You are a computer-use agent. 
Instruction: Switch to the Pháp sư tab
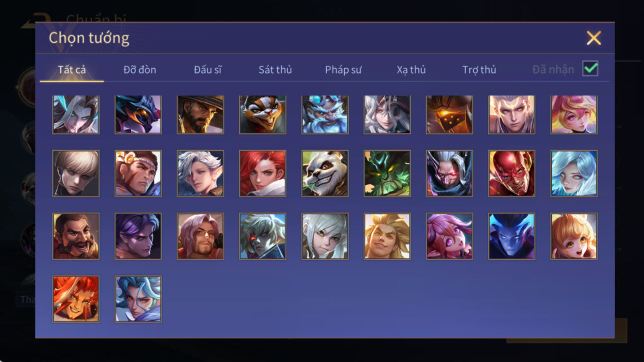click(x=343, y=70)
